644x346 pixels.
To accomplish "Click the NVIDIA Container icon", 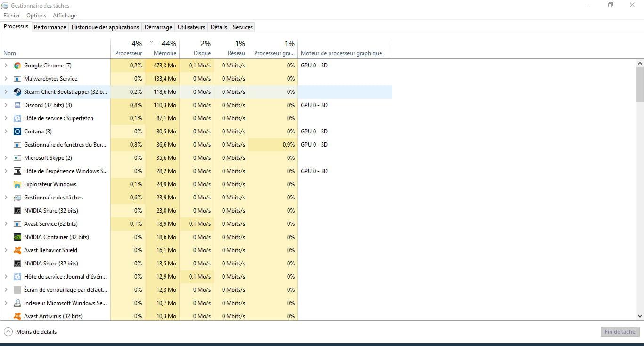I will coord(17,237).
